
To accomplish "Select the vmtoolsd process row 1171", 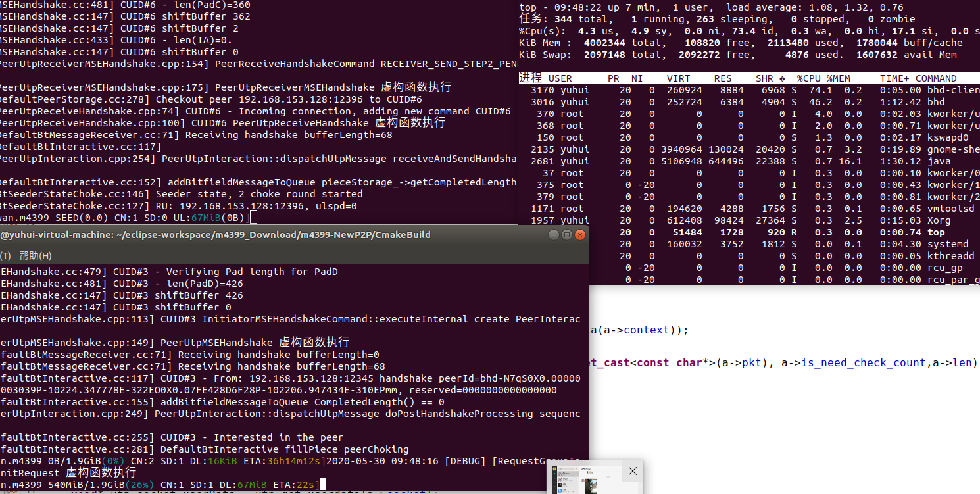I will click(x=749, y=209).
